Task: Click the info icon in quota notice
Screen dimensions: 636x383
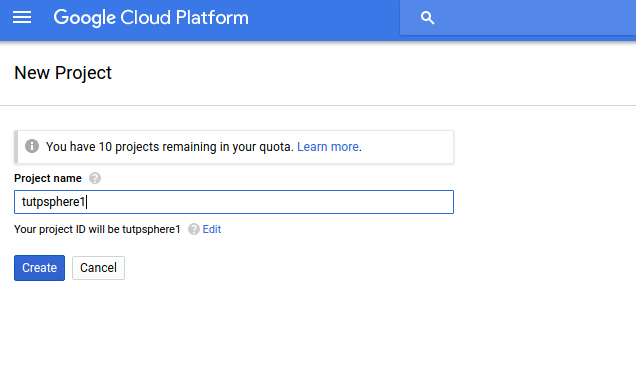Action: 32,146
